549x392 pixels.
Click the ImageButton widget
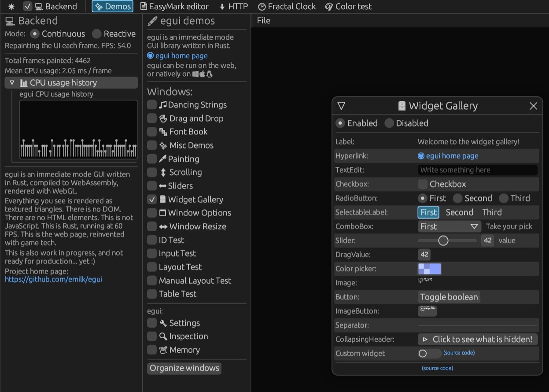427,311
